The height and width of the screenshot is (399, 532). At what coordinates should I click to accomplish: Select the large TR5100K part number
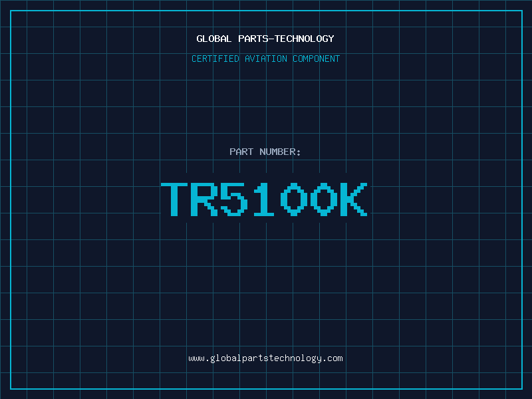(265, 199)
